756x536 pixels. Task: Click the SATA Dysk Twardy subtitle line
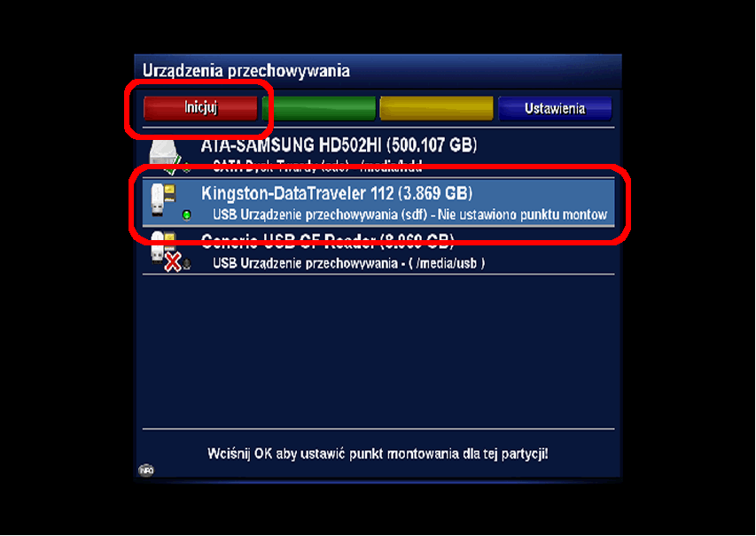tap(317, 167)
